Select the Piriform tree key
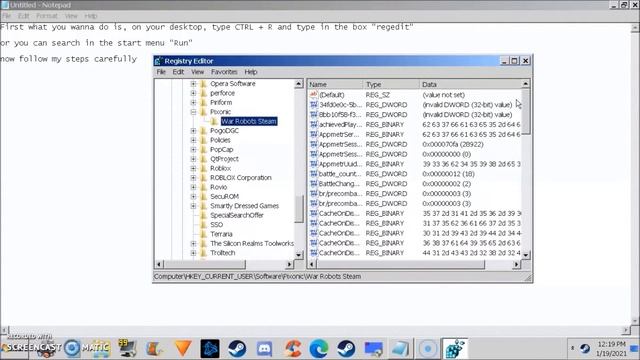The height and width of the screenshot is (360, 640). click(221, 102)
